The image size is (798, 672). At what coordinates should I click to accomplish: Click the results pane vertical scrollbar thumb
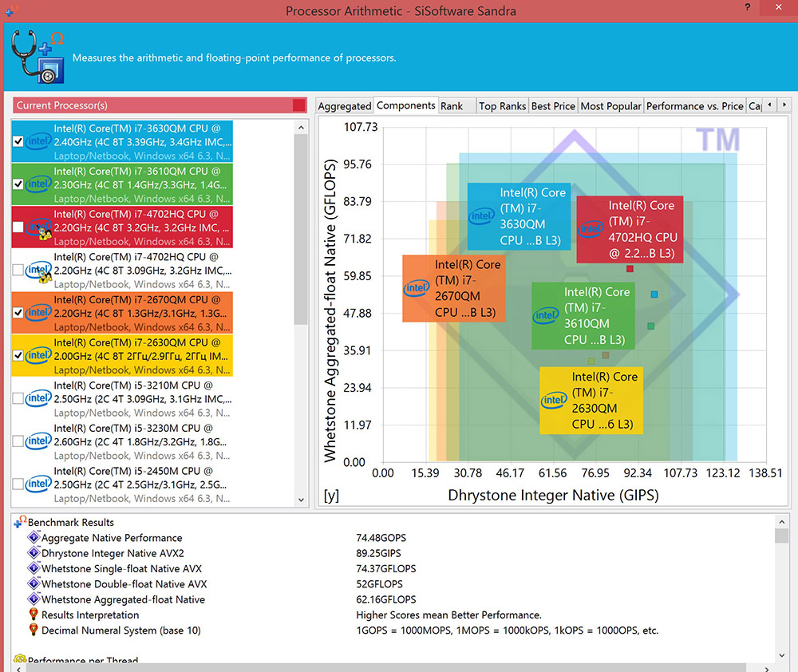click(781, 536)
